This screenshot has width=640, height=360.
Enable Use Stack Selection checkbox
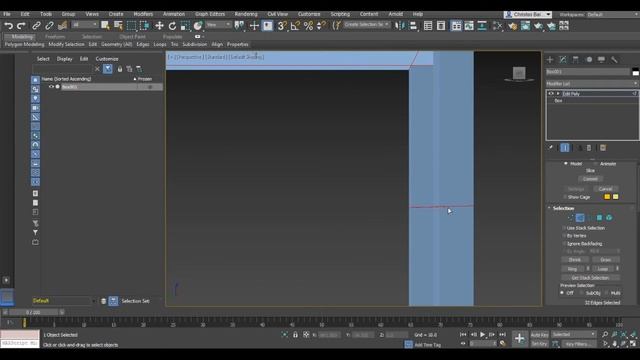pyautogui.click(x=564, y=228)
